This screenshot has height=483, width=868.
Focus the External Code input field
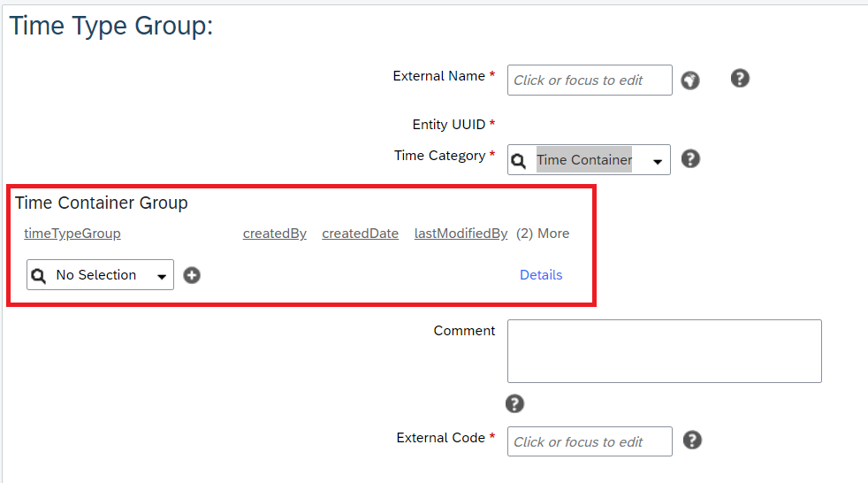tap(590, 441)
